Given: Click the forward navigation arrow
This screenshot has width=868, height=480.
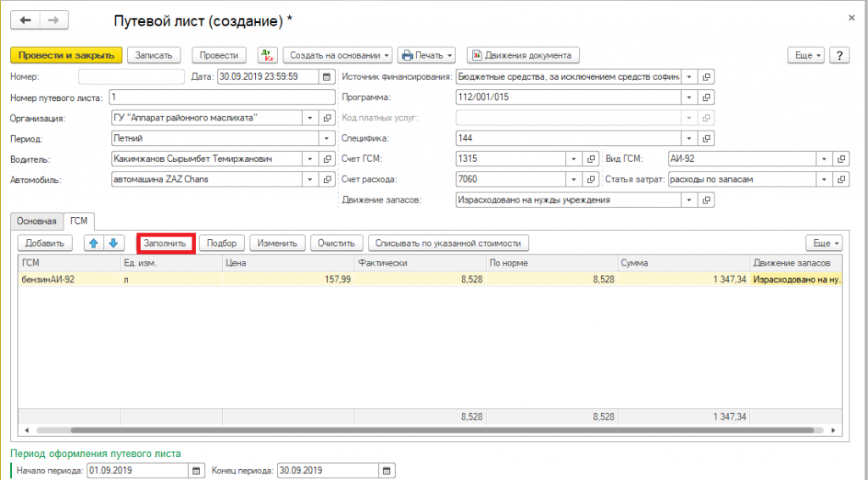Looking at the screenshot, I should [x=55, y=20].
